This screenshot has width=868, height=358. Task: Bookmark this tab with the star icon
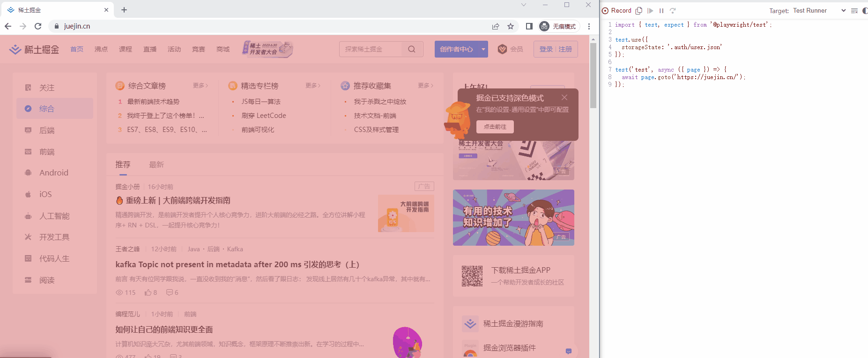tap(511, 26)
